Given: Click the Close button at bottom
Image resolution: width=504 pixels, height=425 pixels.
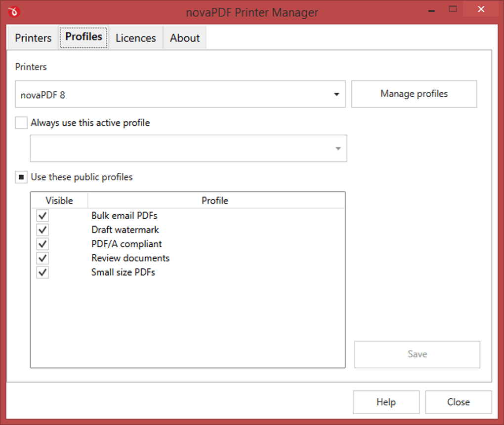Looking at the screenshot, I should [459, 402].
